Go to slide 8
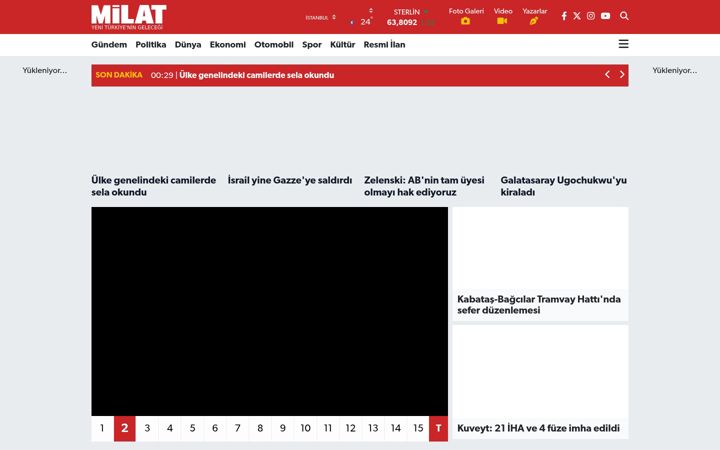The image size is (720, 450). [260, 428]
